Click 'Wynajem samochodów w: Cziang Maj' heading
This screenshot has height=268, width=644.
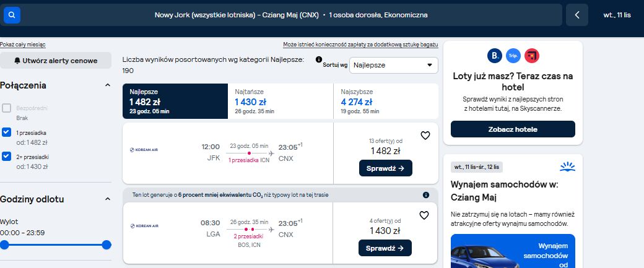pyautogui.click(x=504, y=191)
